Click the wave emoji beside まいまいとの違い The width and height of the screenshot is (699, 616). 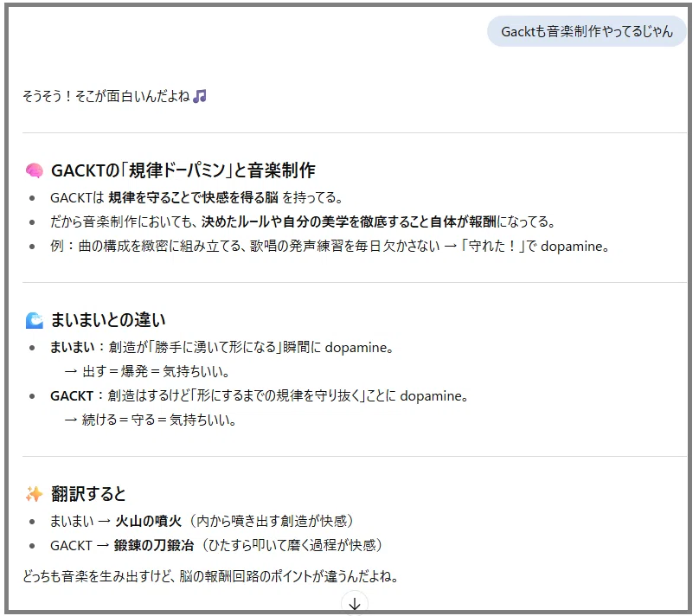35,320
